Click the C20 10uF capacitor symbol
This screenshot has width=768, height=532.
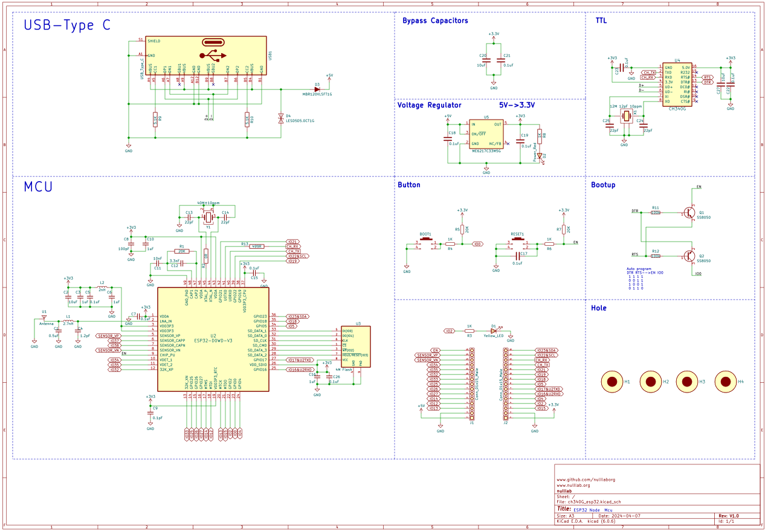[487, 60]
